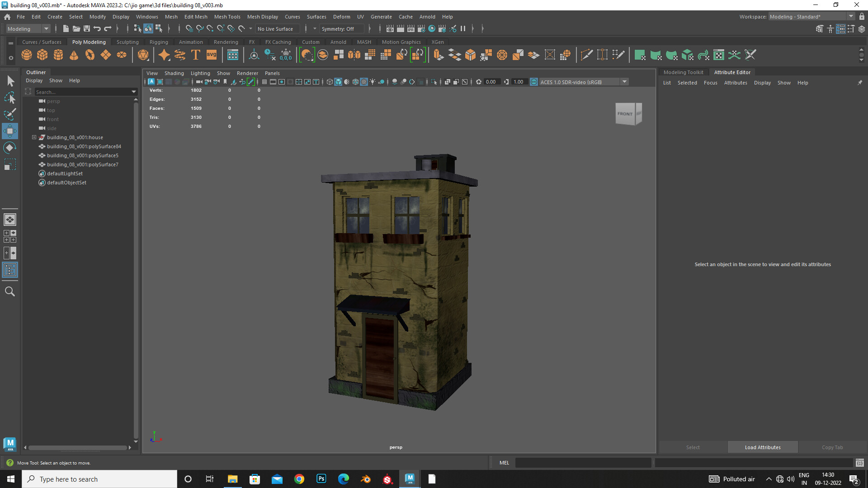Open the ACES color transform dropdown
The image size is (868, 488).
(624, 82)
